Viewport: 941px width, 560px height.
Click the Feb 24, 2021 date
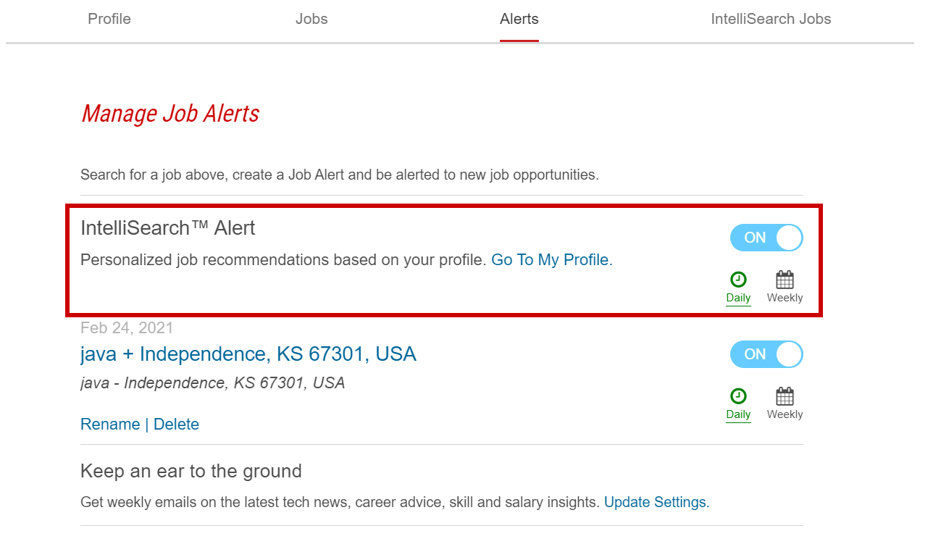(x=127, y=328)
